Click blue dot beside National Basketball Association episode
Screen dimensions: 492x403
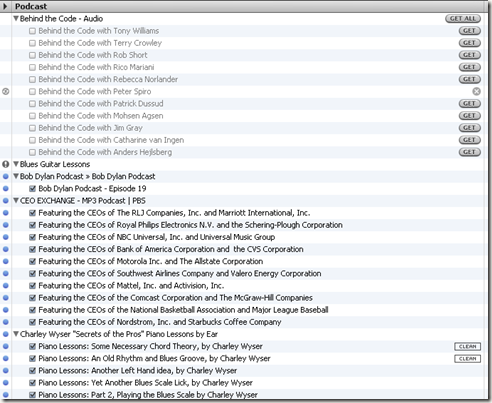tap(6, 310)
